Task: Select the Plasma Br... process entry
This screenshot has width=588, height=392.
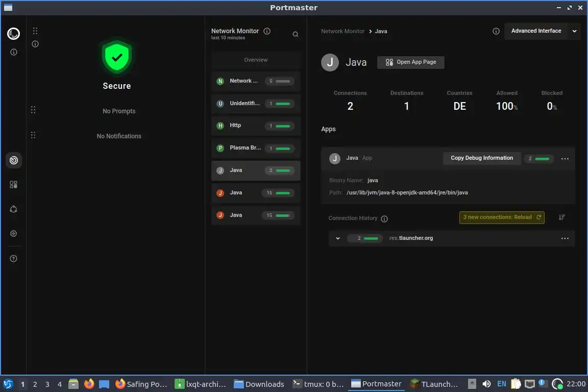Action: [256, 149]
